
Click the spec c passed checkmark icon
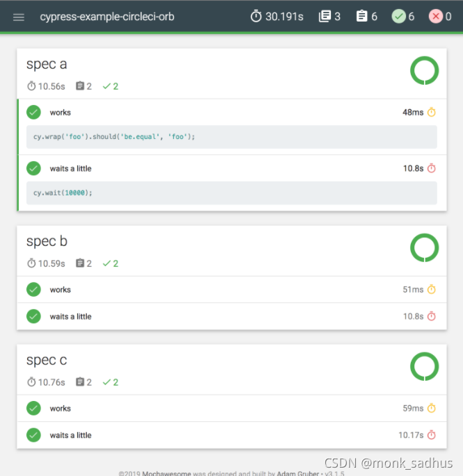point(106,382)
